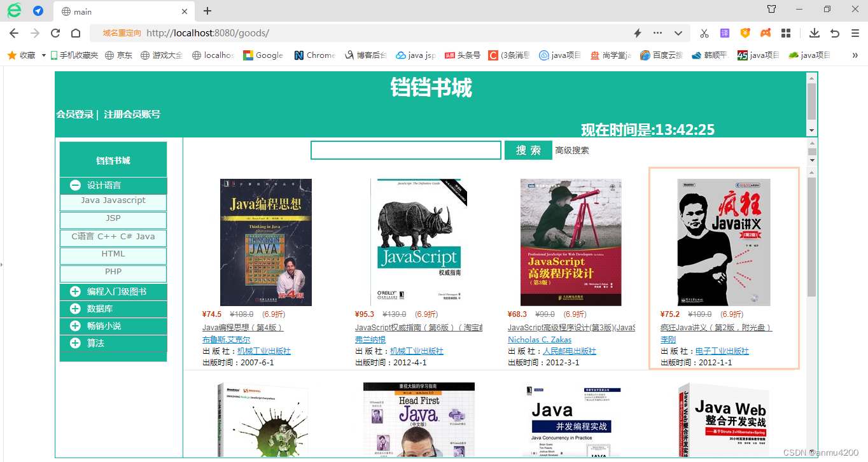Open the 高级搜索 advanced search link

pos(572,150)
